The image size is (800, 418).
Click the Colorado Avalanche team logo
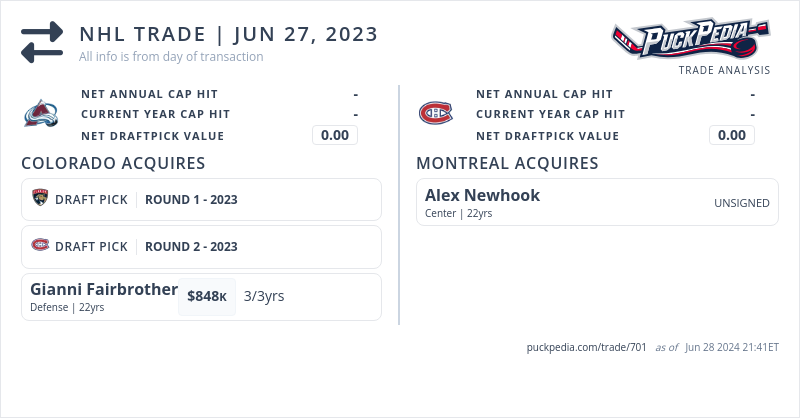click(x=41, y=114)
